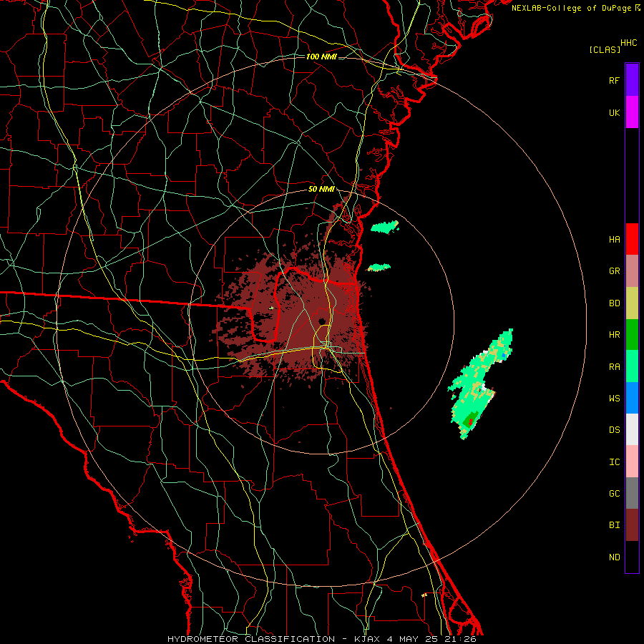Click the "HR" legend label

(614, 335)
